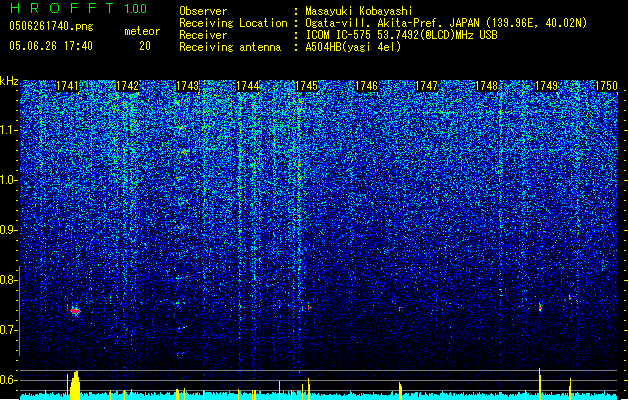Click the bright red meteor echo near 1741

(75, 311)
